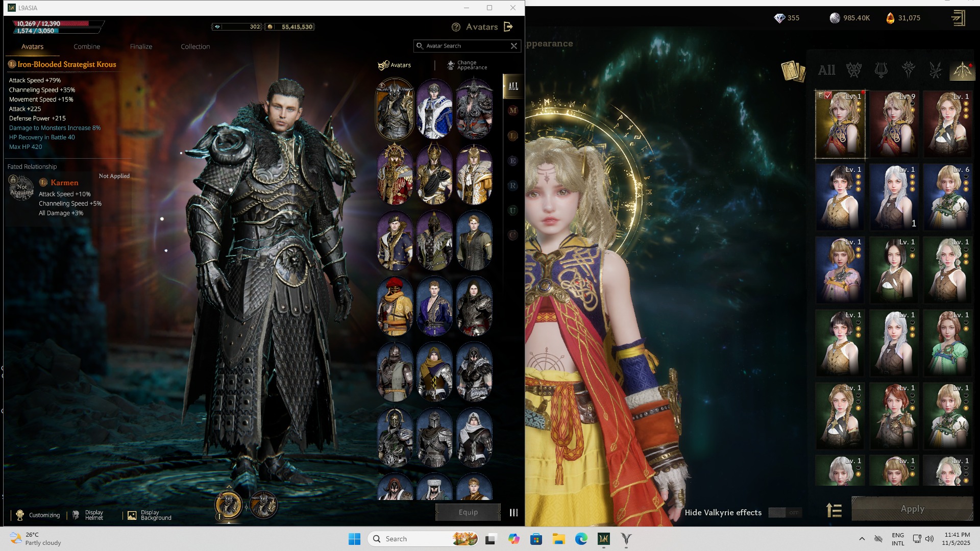Click the sort order icon beside Apply
Screen dimensions: 980x551
pos(834,510)
